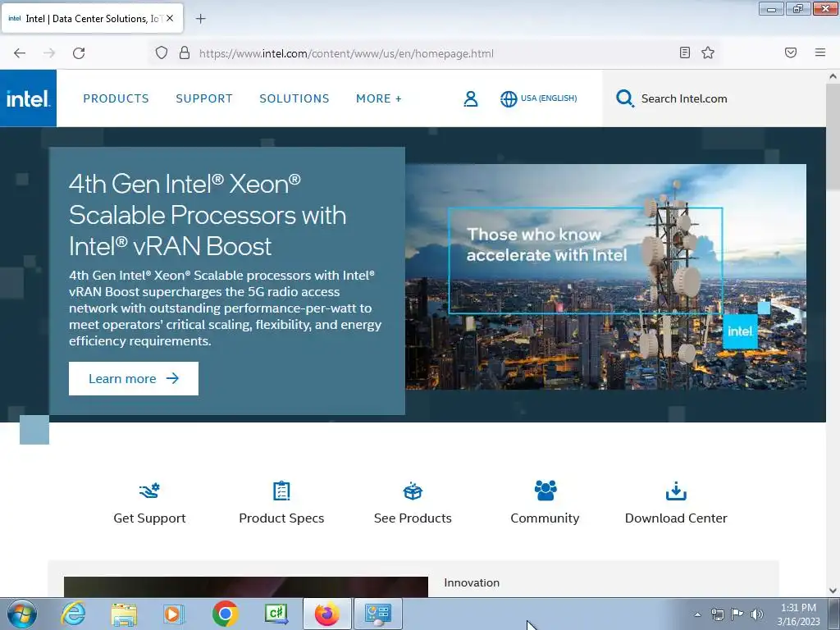
Task: Click the volume speaker tray icon
Action: (756, 614)
